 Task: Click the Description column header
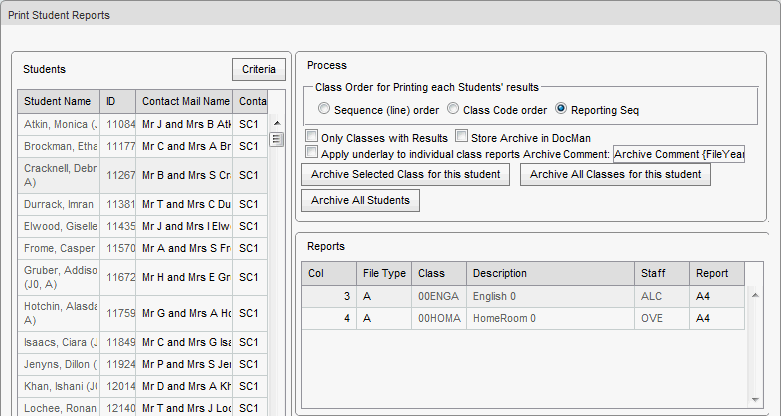[x=550, y=274]
